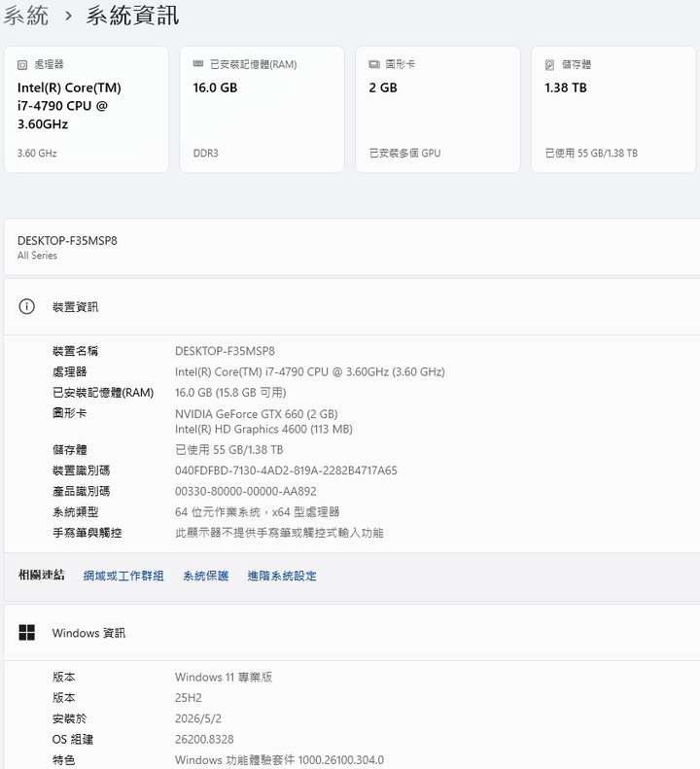
Task: Click the 系統資訊 page title
Action: [132, 16]
